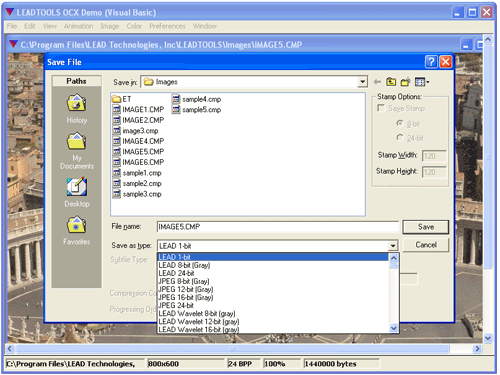The image size is (500, 375).
Task: Open the History path icon
Action: [77, 103]
